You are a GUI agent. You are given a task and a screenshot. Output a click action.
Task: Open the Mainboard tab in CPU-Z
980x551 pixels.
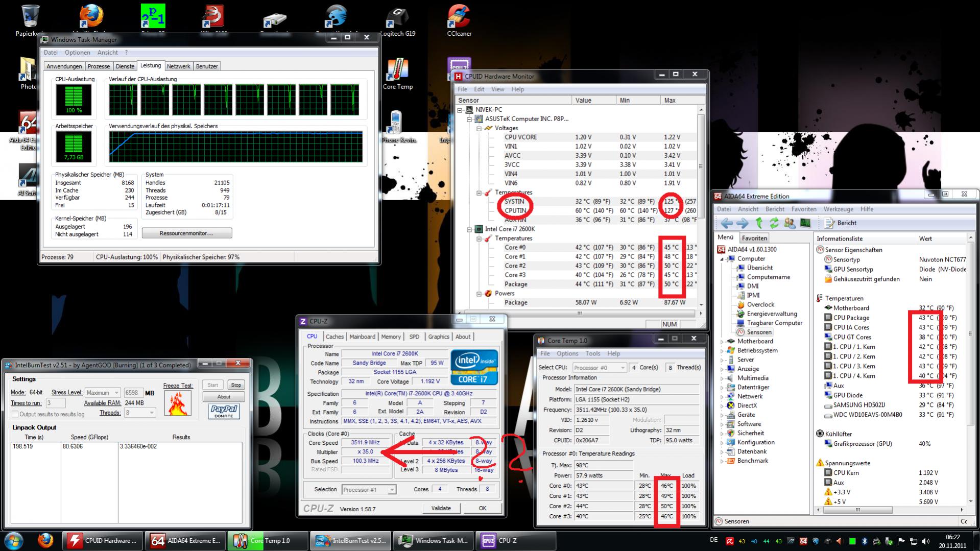362,337
